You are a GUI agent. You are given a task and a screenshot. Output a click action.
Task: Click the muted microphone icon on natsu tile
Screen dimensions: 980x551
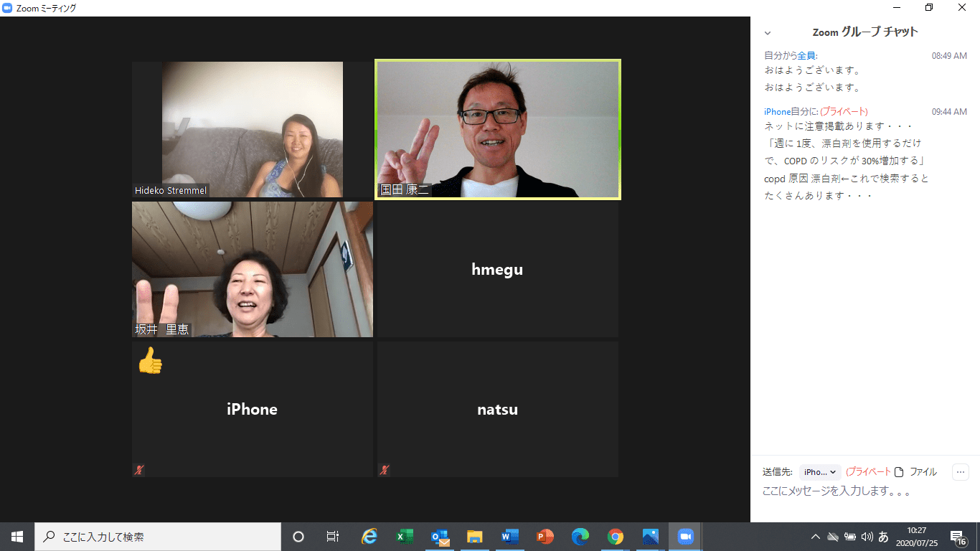coord(385,470)
